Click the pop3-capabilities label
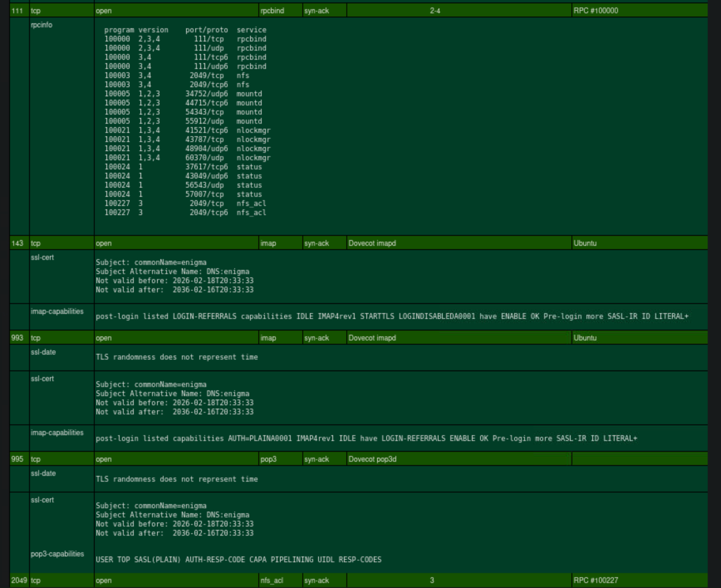 (x=57, y=554)
